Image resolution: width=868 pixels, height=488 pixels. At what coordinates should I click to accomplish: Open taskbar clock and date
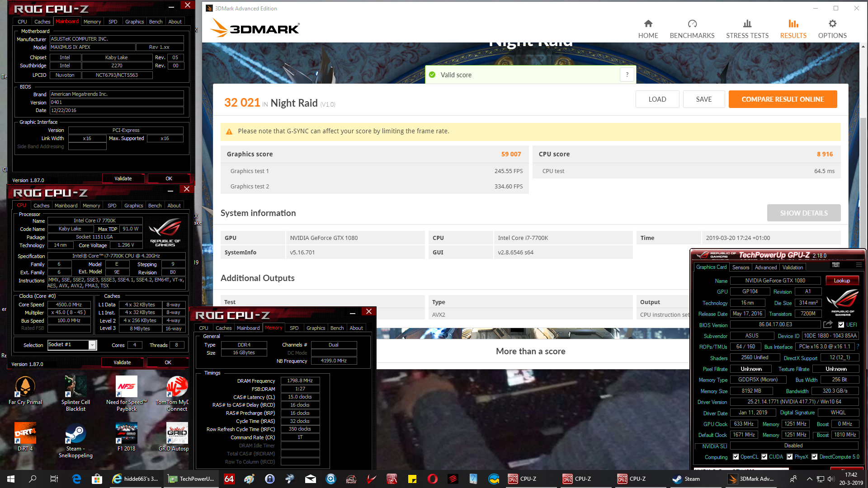pos(851,479)
